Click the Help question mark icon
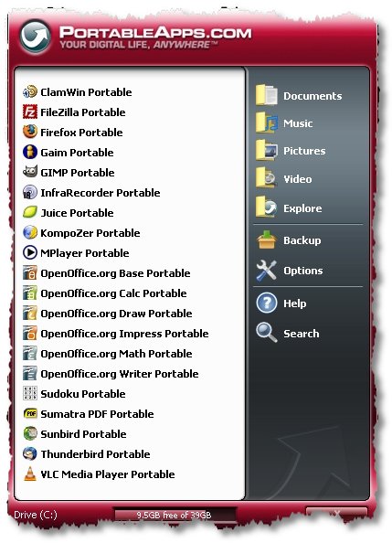Screen dimensions: 392x543 [x=266, y=303]
